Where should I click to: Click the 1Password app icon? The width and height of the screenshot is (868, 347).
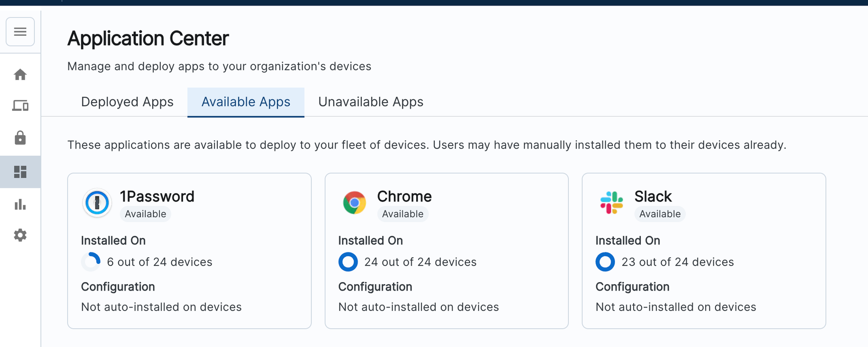pyautogui.click(x=97, y=203)
